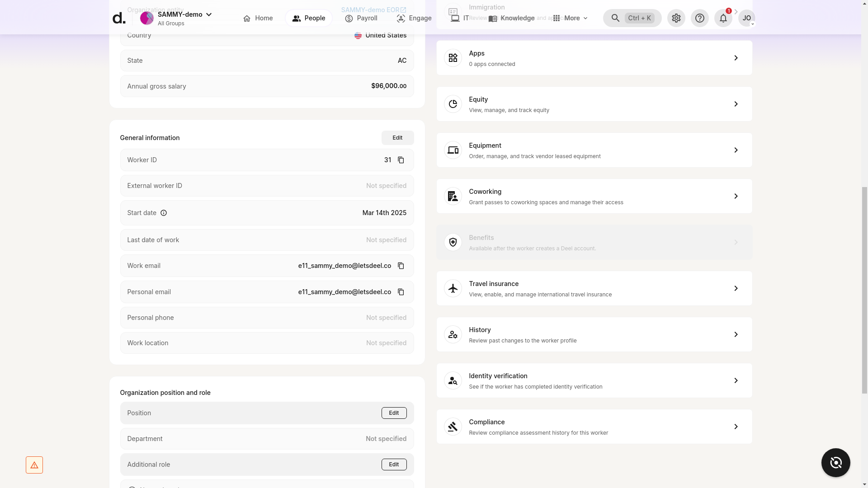
Task: Go to the Home tab
Action: [257, 18]
